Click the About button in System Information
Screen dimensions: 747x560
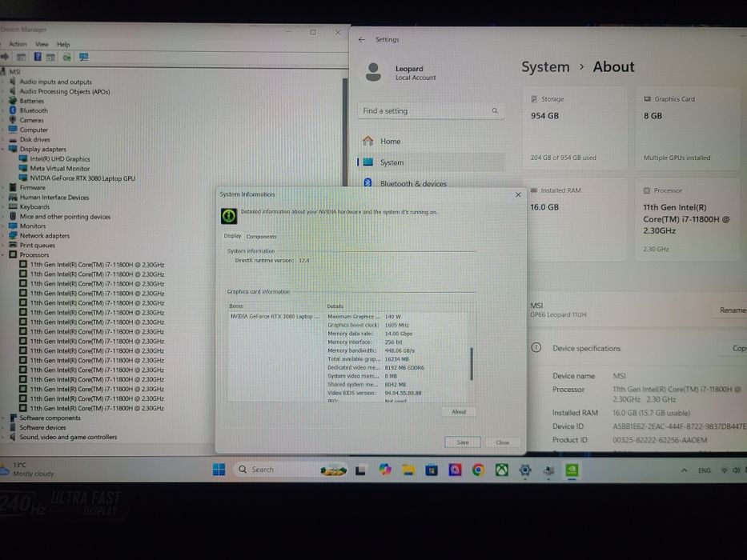click(458, 412)
